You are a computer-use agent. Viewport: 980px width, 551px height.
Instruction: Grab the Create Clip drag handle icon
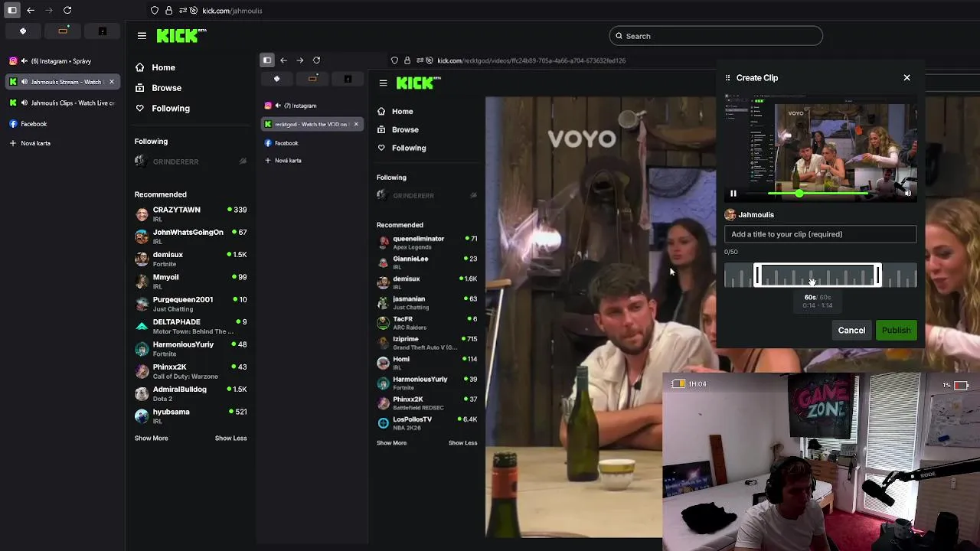(728, 78)
